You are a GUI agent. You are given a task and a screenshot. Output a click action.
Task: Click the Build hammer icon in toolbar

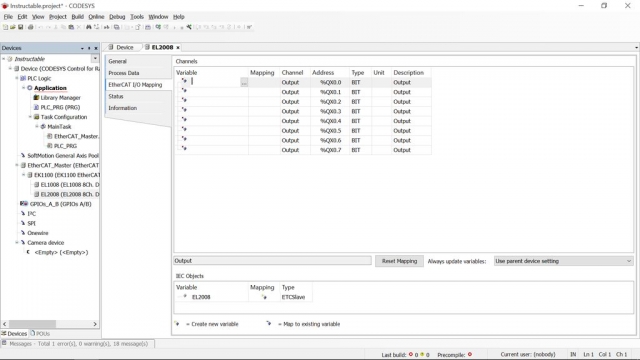(x=189, y=27)
